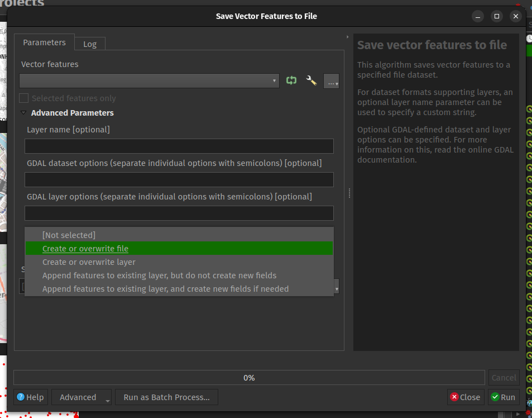Click the 0% progress bar
This screenshot has height=418, width=532.
coord(249,378)
